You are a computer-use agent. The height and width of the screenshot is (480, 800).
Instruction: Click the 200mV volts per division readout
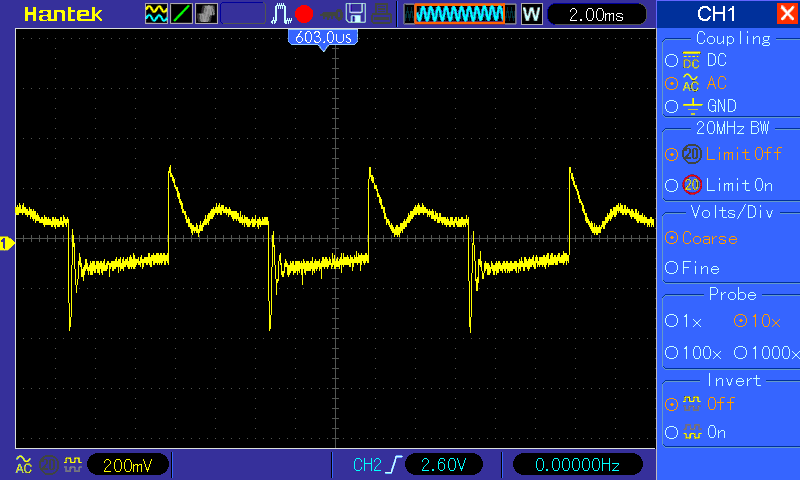[x=128, y=465]
